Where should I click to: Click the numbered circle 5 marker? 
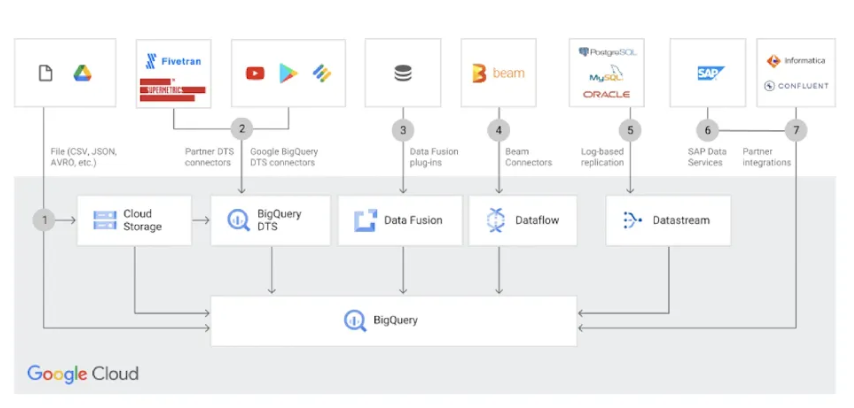tap(629, 130)
